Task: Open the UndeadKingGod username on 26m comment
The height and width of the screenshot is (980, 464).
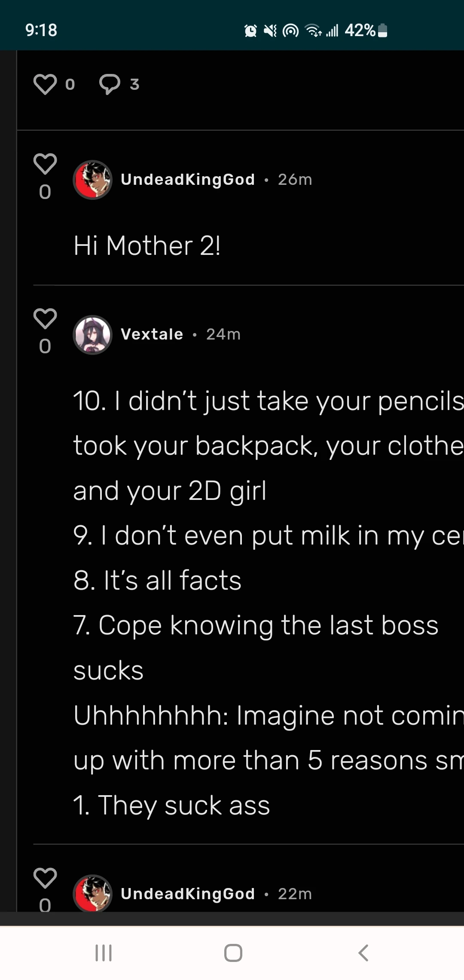Action: [188, 180]
